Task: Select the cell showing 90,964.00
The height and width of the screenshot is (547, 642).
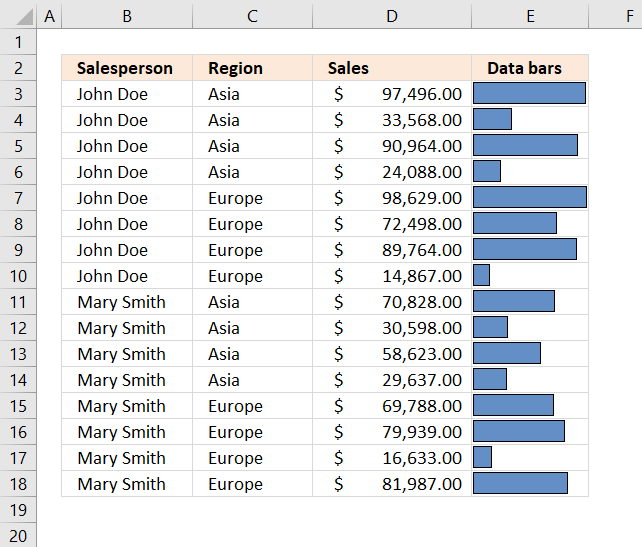Action: pyautogui.click(x=392, y=146)
